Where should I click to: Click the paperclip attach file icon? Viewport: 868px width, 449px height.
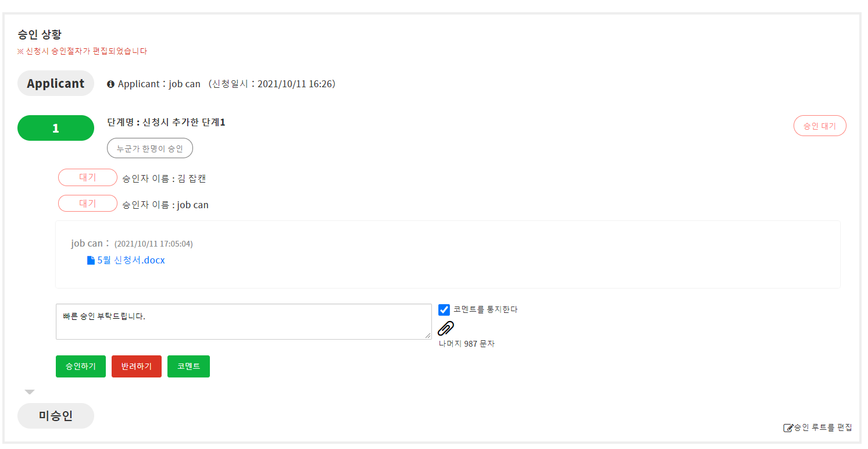(x=445, y=328)
